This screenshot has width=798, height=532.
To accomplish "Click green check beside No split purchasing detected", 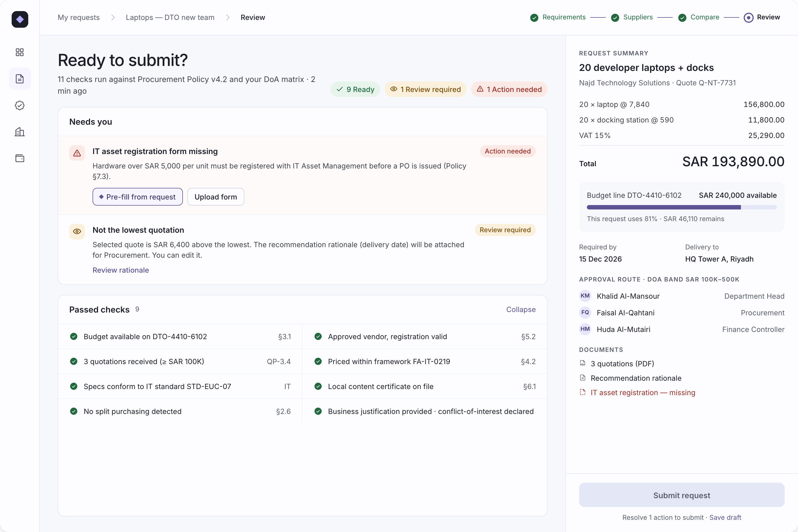I will (74, 411).
